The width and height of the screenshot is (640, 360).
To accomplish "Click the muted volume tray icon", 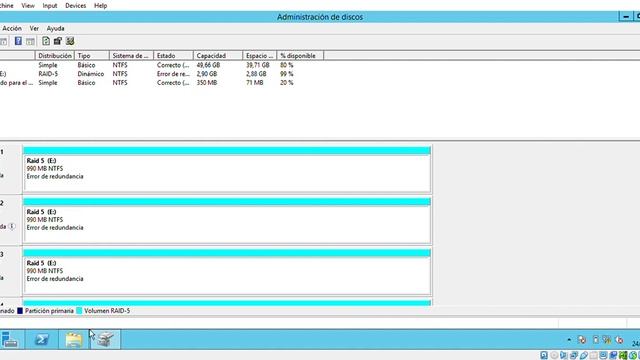I will pos(620,340).
